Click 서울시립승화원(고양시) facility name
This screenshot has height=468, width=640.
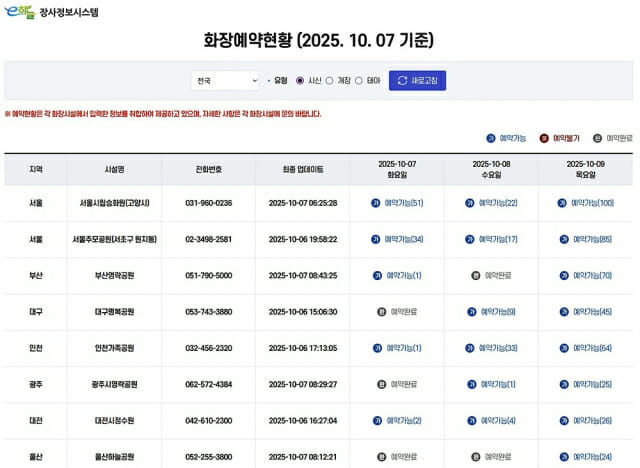[114, 203]
